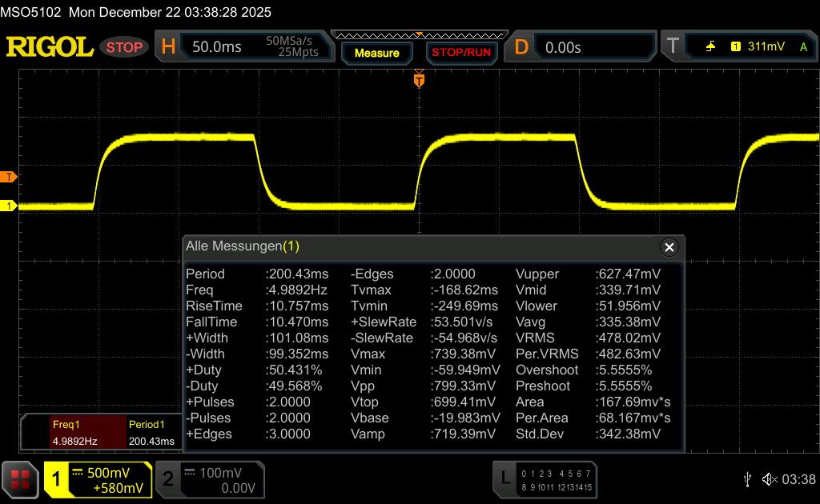Open the trigger 311mV settings

tap(765, 47)
